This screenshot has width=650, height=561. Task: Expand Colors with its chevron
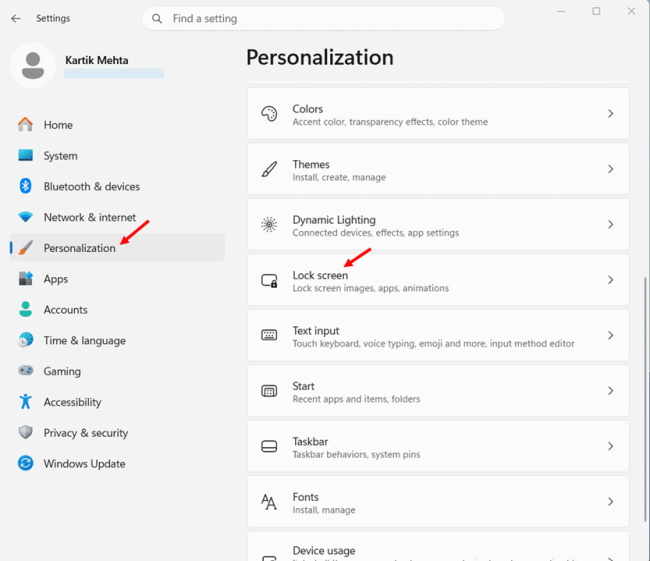point(610,114)
